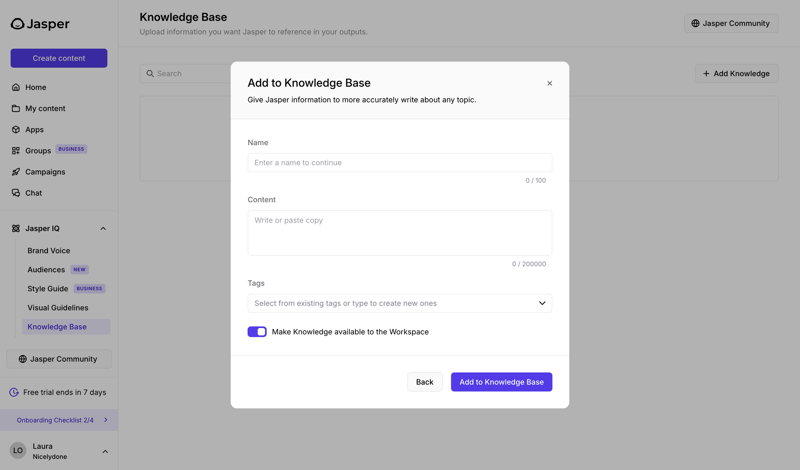This screenshot has width=800, height=470.
Task: Click the plus icon on Add Knowledge
Action: coord(706,73)
